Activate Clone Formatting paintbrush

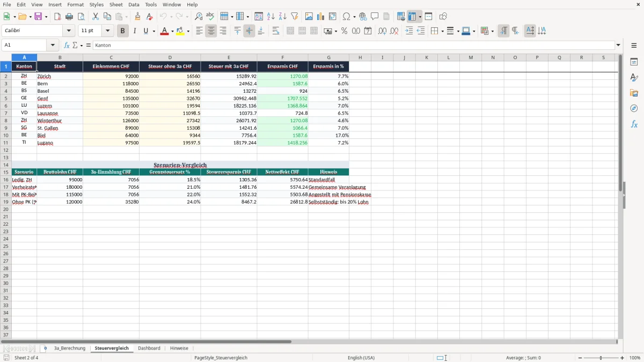pos(137,17)
